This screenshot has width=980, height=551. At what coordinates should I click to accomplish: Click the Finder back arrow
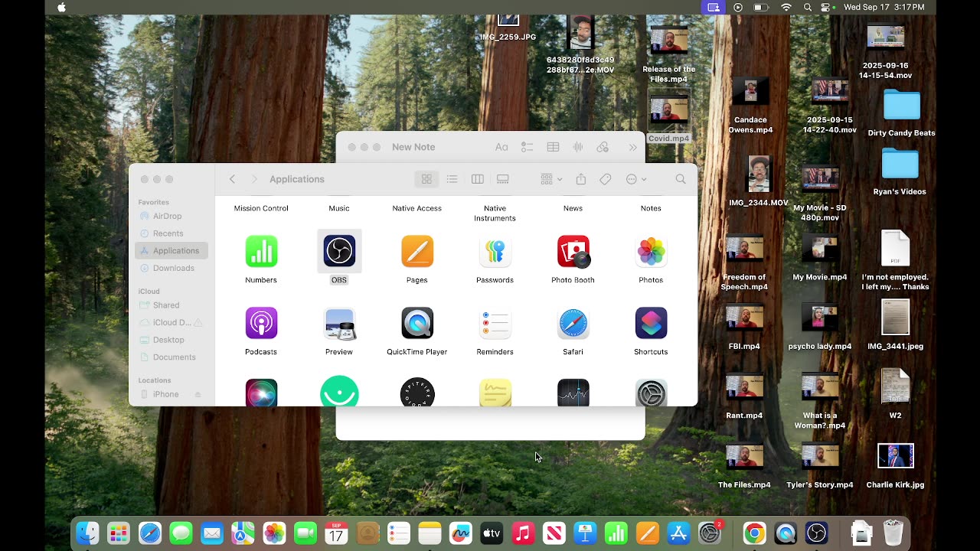(232, 179)
